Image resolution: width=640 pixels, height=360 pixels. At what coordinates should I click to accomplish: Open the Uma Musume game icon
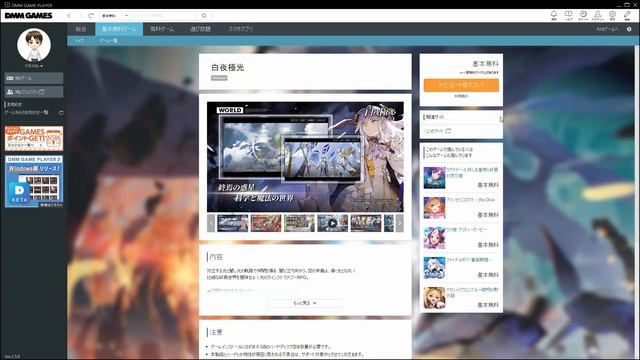[434, 238]
